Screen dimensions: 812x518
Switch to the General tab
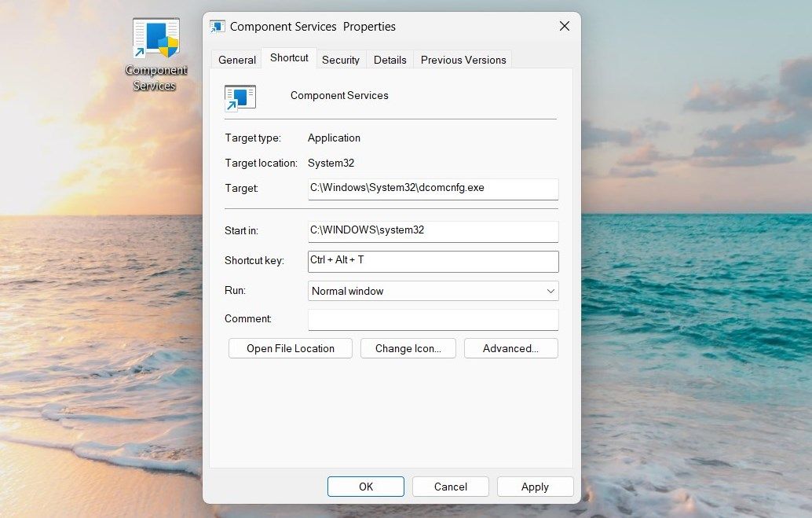coord(236,61)
